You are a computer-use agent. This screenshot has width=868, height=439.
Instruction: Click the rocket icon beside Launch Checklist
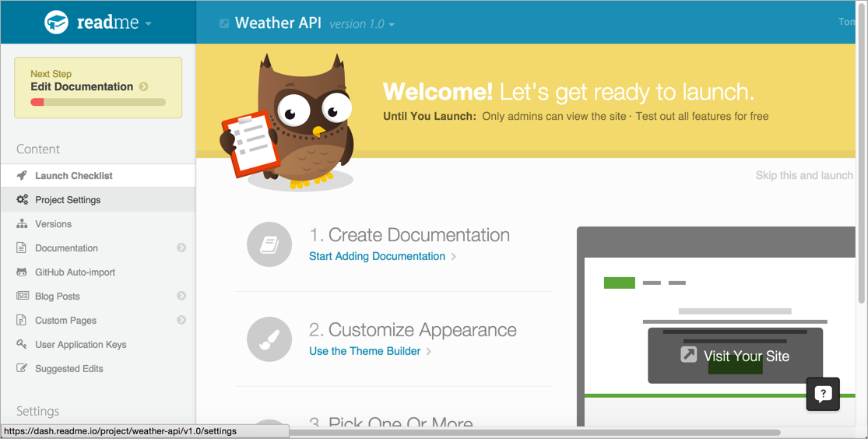(22, 176)
